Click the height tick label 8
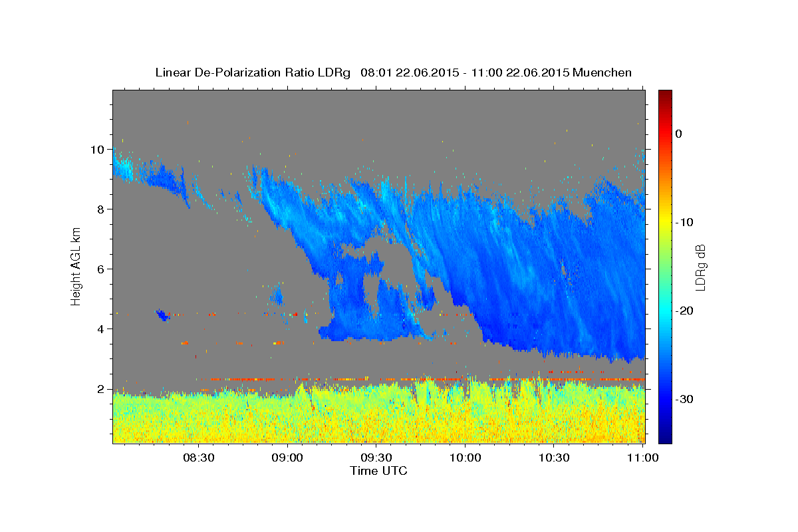 point(102,209)
